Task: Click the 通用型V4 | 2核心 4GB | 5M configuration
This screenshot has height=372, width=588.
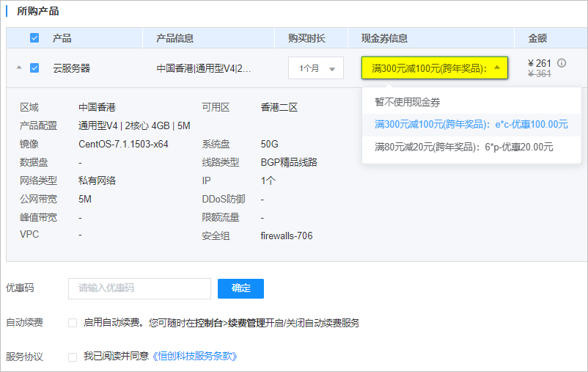Action: tap(134, 125)
